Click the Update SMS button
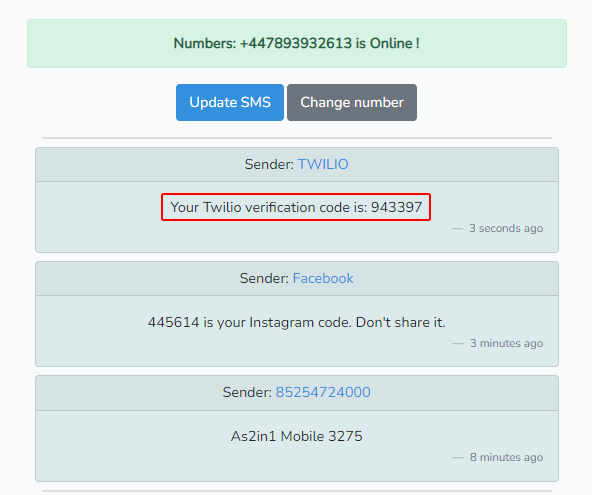592x495 pixels. 230,102
